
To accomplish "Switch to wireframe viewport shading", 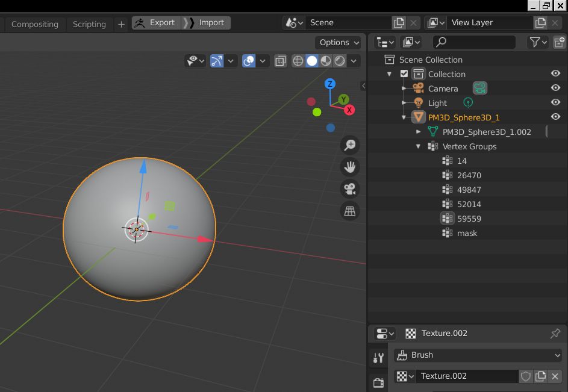I will 298,61.
